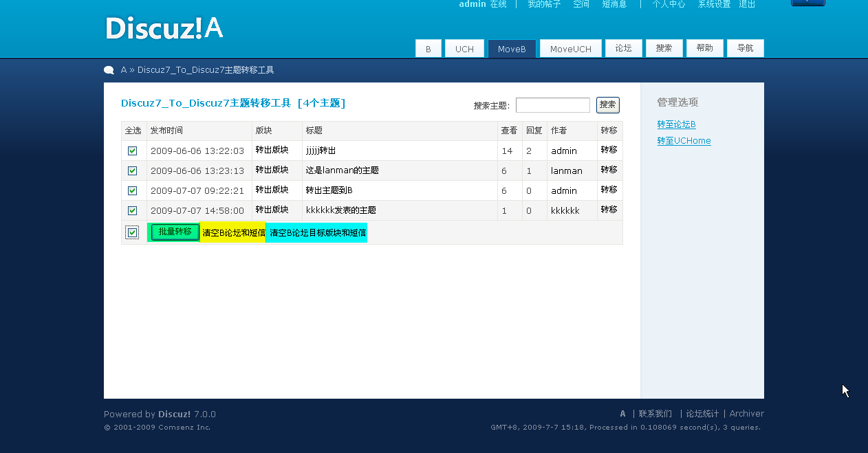This screenshot has height=453, width=868.
Task: Open the 帮助 tab
Action: 705,48
